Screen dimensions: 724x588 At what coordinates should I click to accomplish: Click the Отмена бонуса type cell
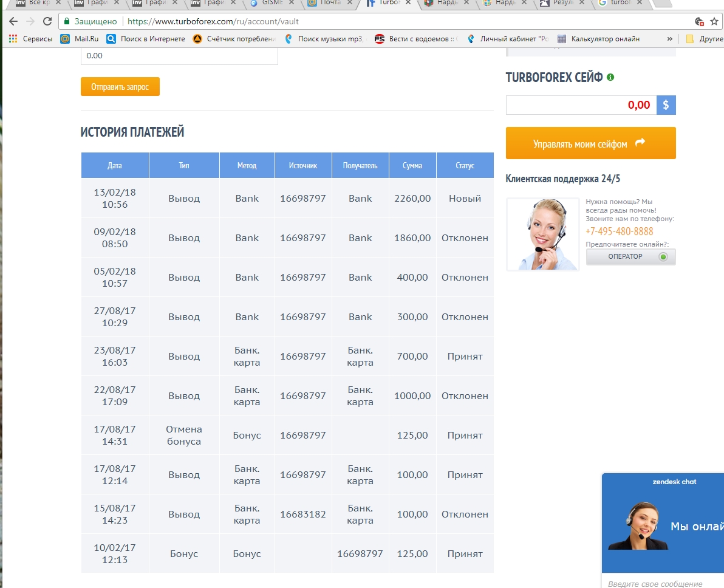point(184,435)
